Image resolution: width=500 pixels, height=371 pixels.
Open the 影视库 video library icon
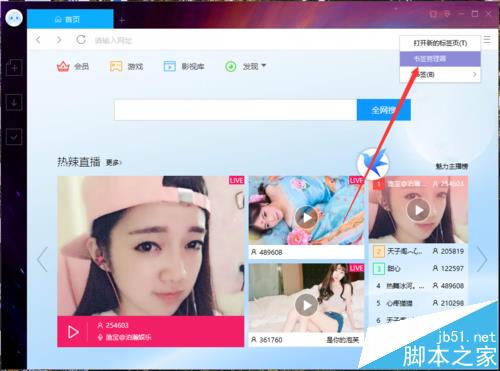(x=170, y=66)
